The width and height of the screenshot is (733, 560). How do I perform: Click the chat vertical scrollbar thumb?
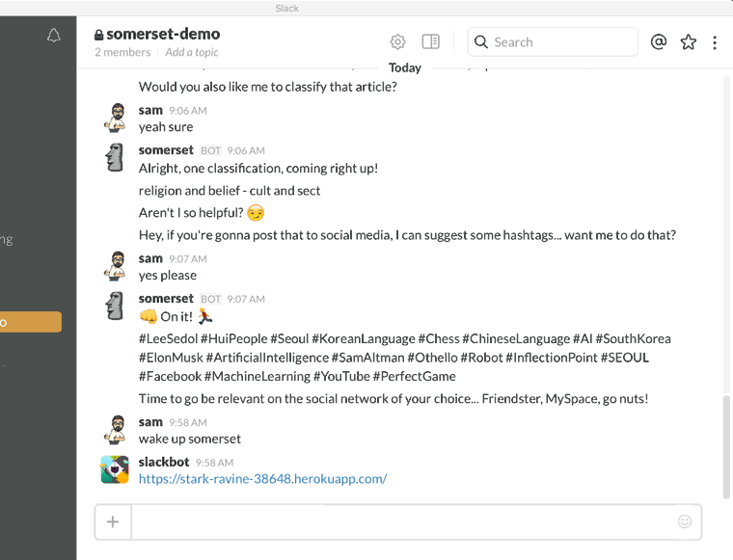(x=726, y=447)
